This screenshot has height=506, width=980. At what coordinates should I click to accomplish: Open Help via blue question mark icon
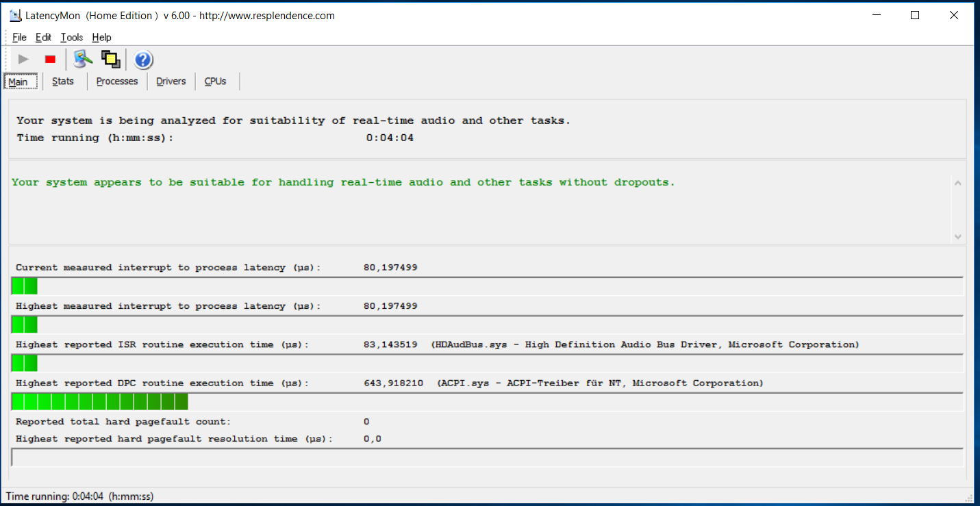click(143, 60)
